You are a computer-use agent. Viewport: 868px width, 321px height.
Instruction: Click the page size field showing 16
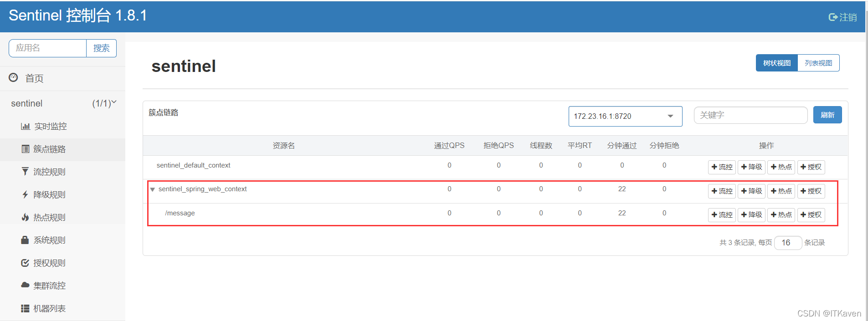point(788,243)
